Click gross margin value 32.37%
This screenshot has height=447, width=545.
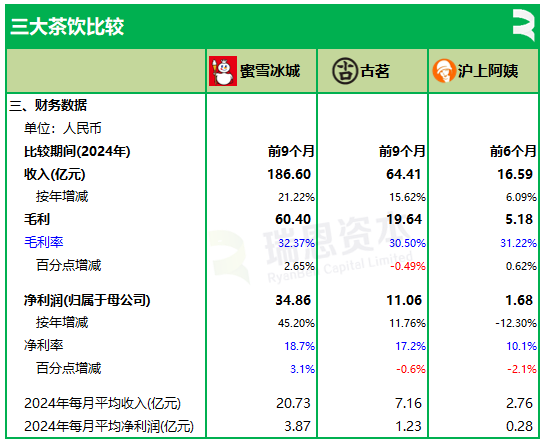click(x=296, y=243)
